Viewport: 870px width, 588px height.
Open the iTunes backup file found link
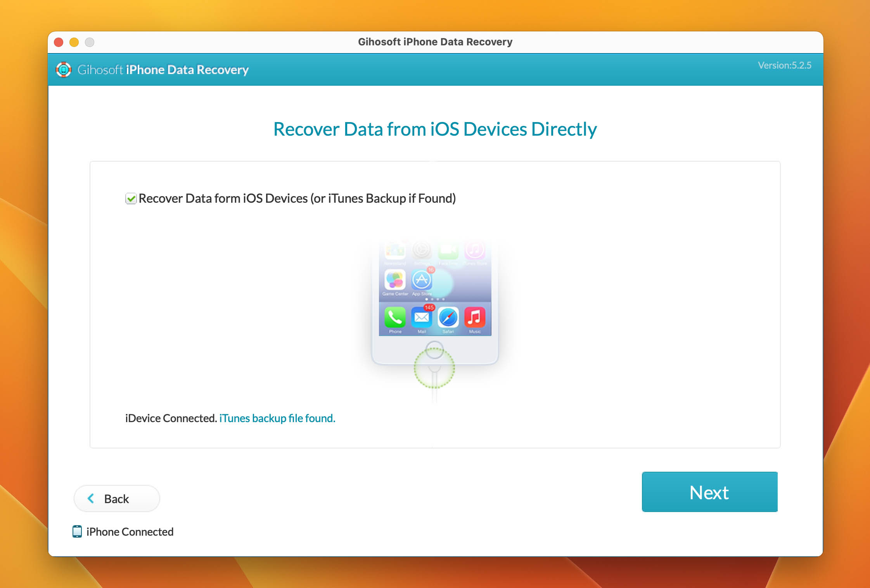pos(277,418)
